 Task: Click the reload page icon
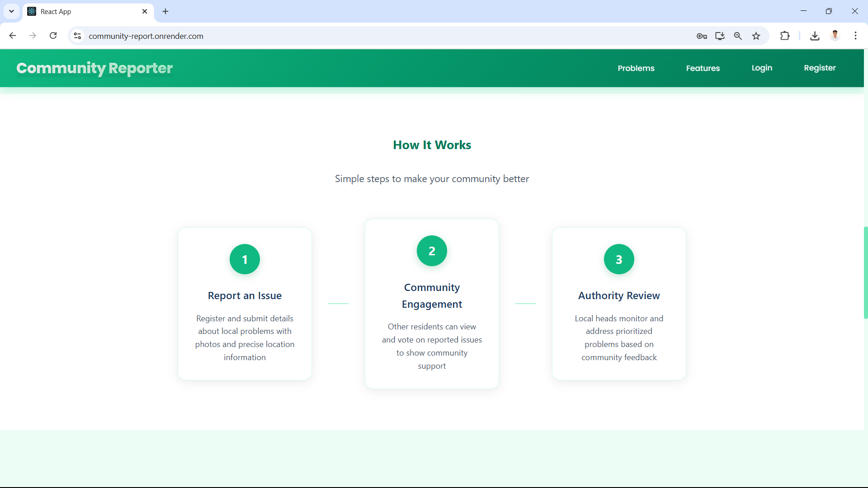click(x=53, y=36)
